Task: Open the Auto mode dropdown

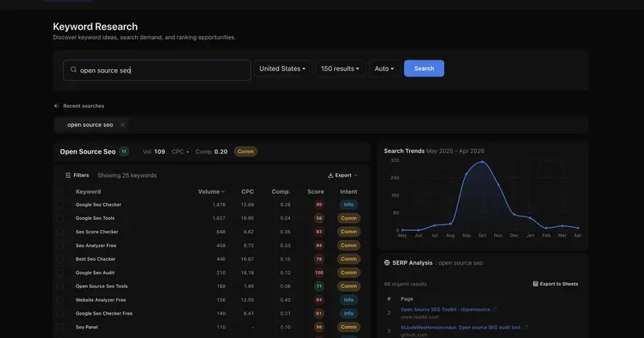Action: [384, 68]
